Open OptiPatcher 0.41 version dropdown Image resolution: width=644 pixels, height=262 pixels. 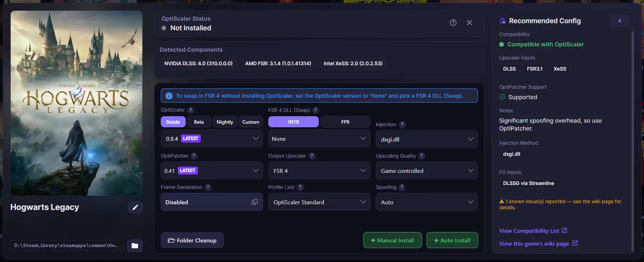212,171
